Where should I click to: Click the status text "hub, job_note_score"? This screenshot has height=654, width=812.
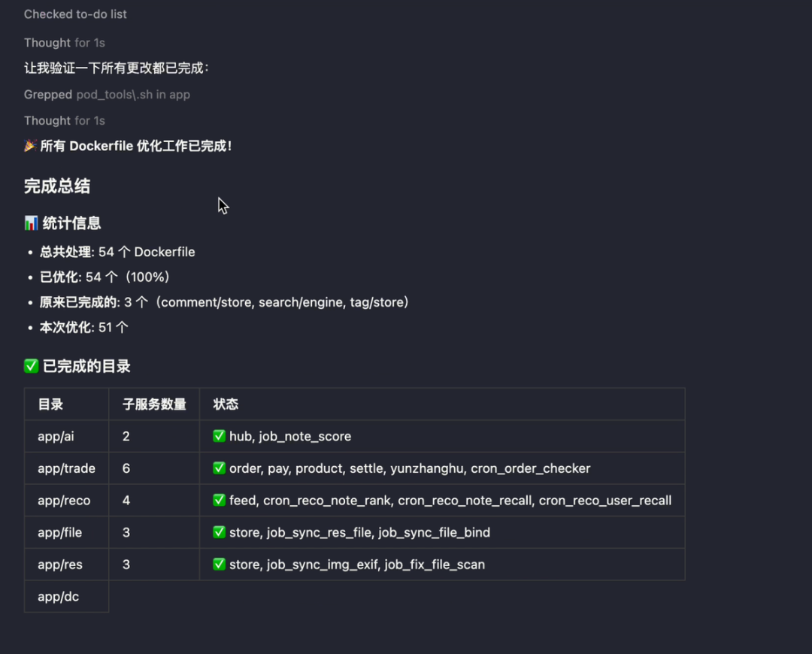click(x=290, y=437)
